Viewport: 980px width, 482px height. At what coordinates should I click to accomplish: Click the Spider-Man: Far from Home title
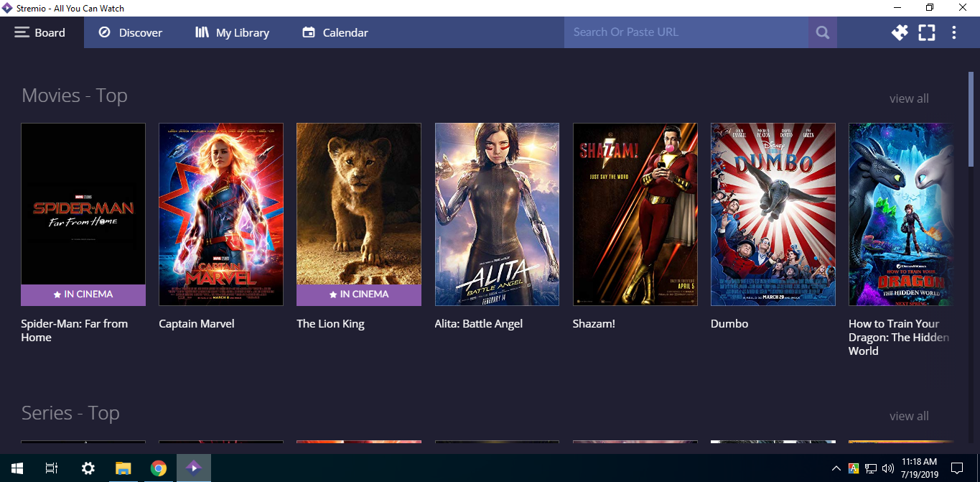click(75, 330)
